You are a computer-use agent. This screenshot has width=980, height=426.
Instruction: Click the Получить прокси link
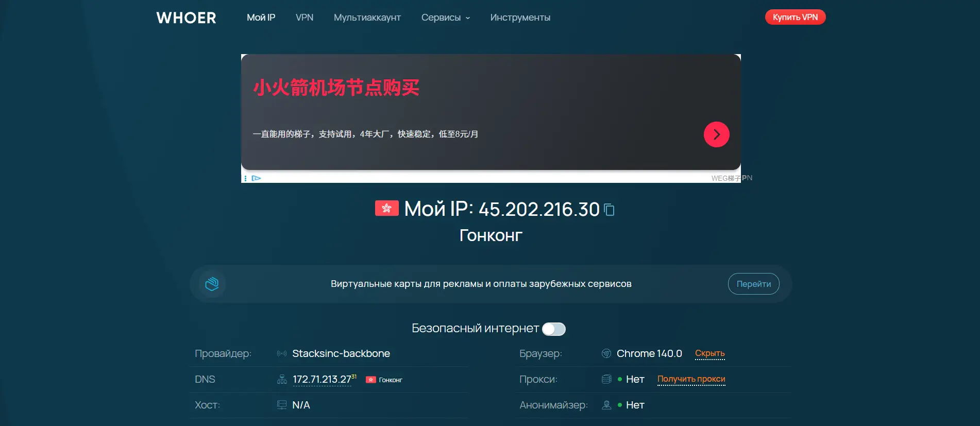691,379
